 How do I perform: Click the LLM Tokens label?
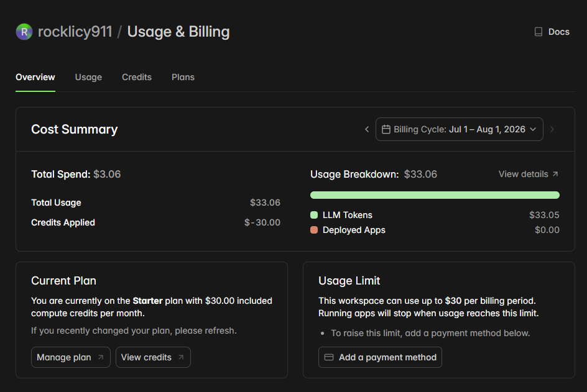348,215
